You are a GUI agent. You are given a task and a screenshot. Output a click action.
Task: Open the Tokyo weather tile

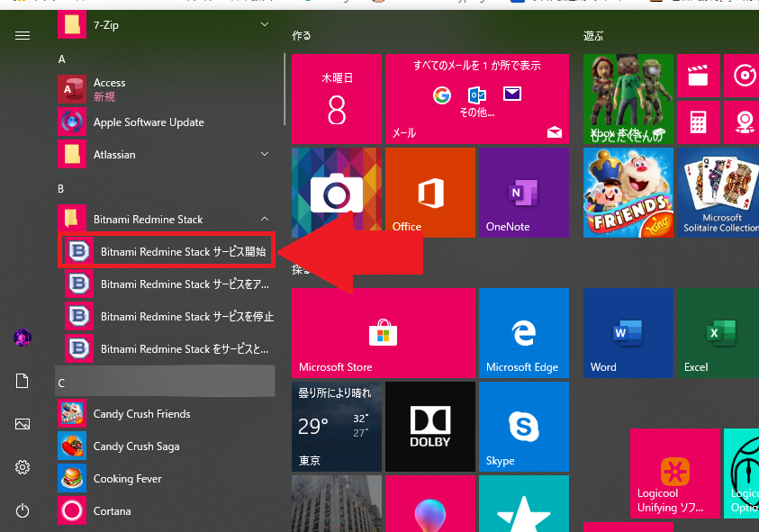(x=337, y=427)
